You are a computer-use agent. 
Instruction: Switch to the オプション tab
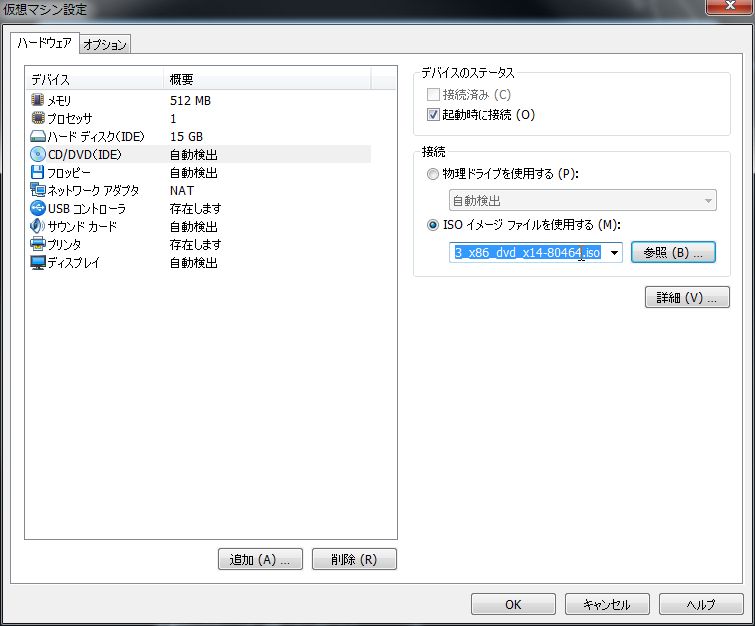(104, 45)
